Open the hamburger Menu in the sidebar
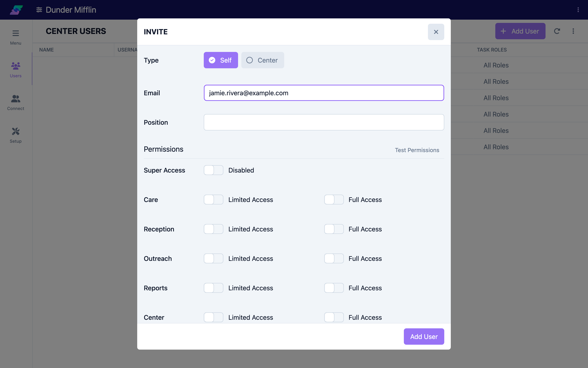This screenshot has height=368, width=588. (16, 37)
